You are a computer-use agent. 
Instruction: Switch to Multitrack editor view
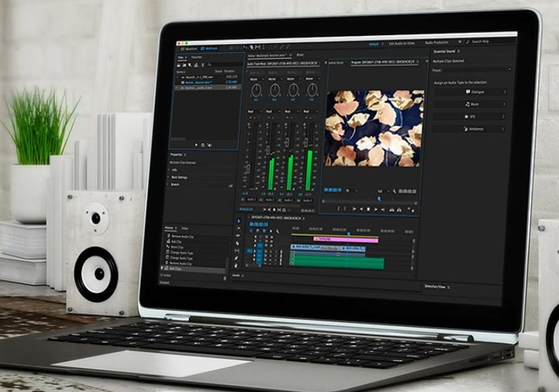[x=210, y=49]
